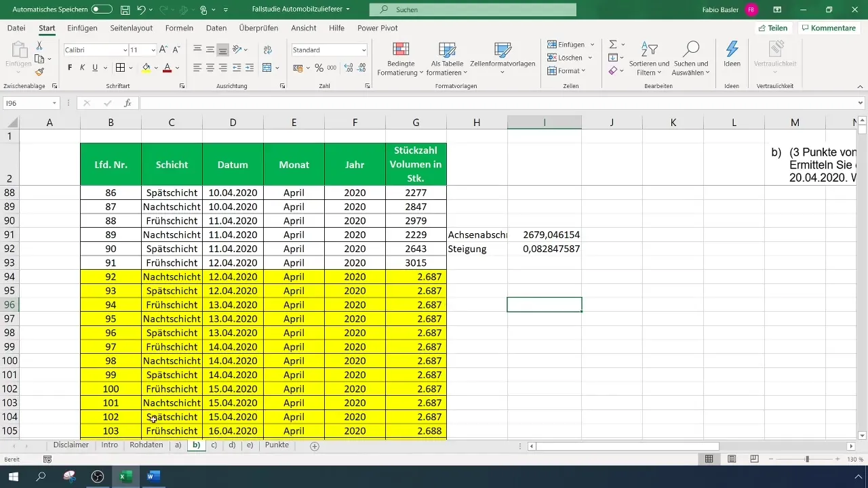The image size is (868, 488).
Task: Switch to Rohdaten sheet tab
Action: pyautogui.click(x=146, y=445)
